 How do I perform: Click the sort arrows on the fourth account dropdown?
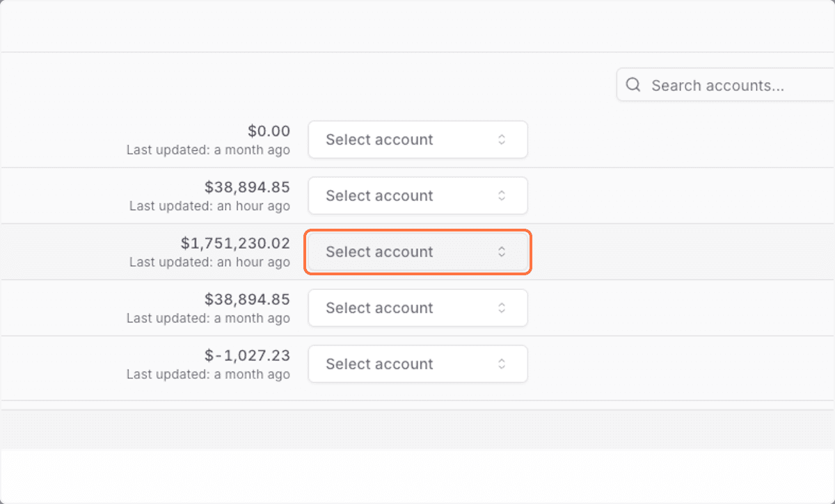point(501,308)
